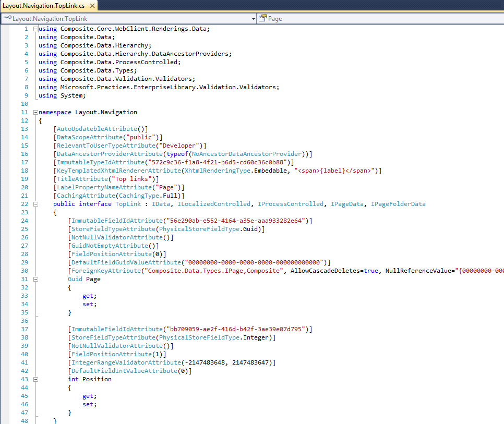Screen dimensions: 504x424
Task: Place cursor on TitleAttribute text
Action: [82, 179]
